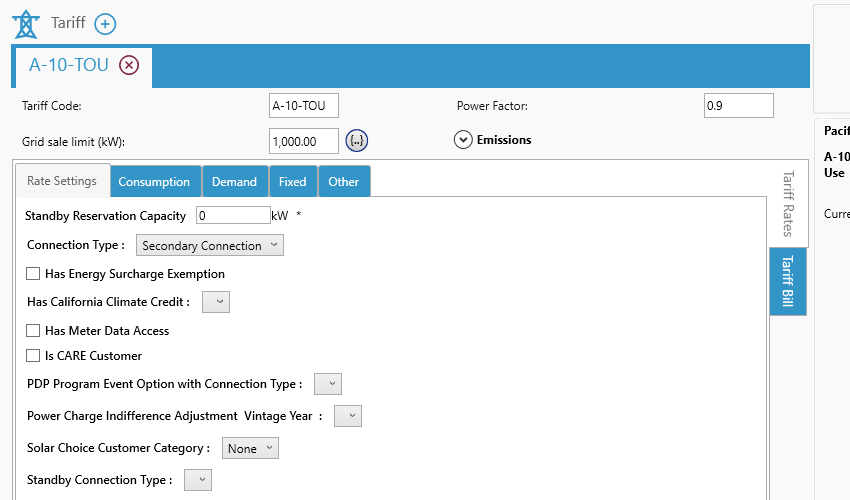Switch to the Consumption tab

[x=154, y=182]
